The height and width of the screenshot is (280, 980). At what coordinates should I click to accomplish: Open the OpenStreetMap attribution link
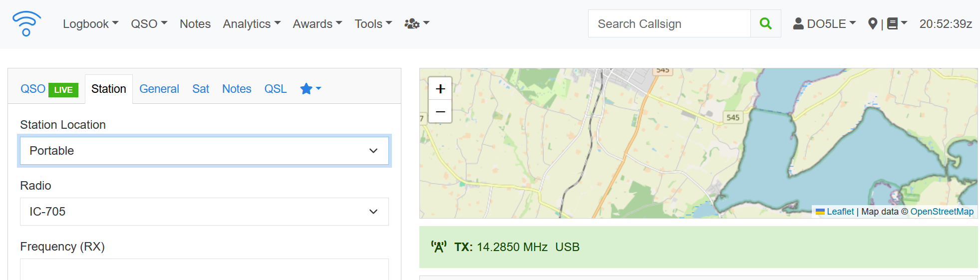click(942, 212)
